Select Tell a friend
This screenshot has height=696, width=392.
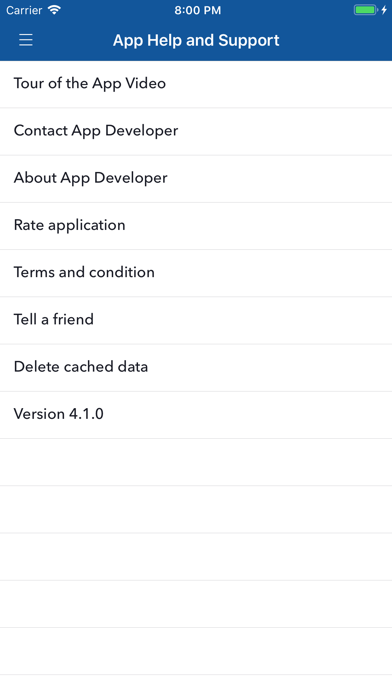tap(196, 320)
